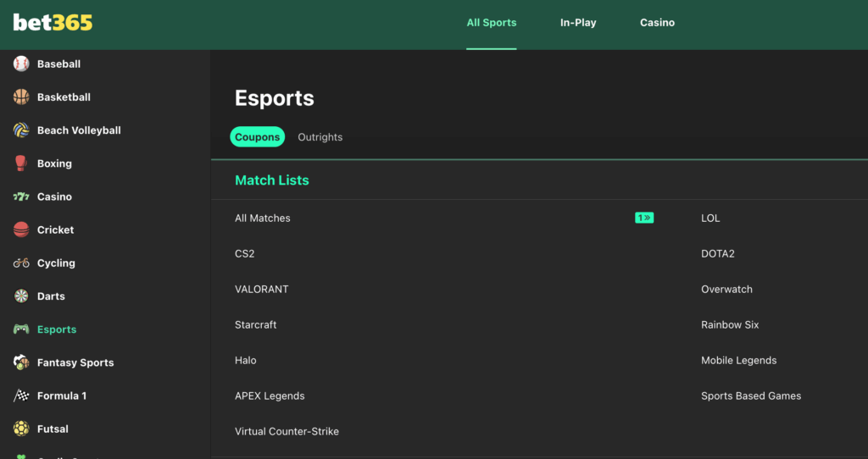Screen dimensions: 868x459
Task: Select the Coupons pill tab
Action: (258, 136)
